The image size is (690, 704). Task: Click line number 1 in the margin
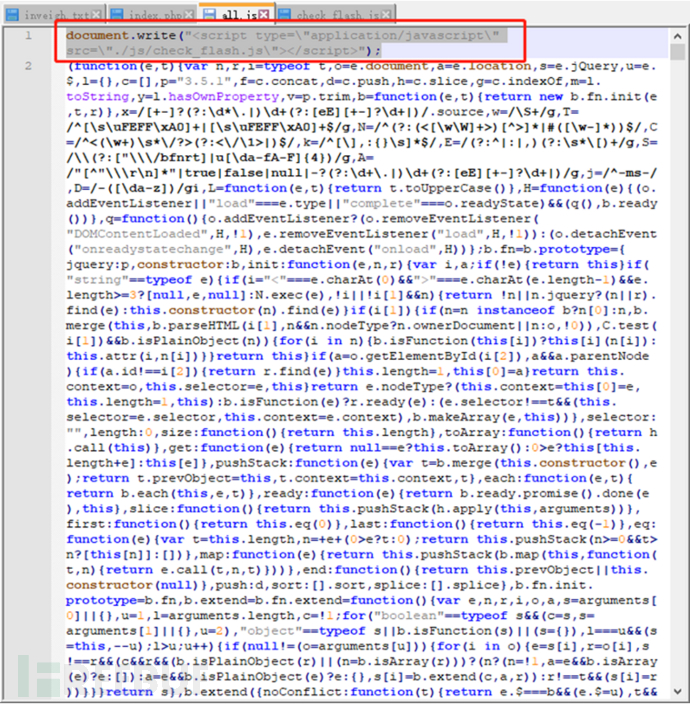click(x=28, y=35)
